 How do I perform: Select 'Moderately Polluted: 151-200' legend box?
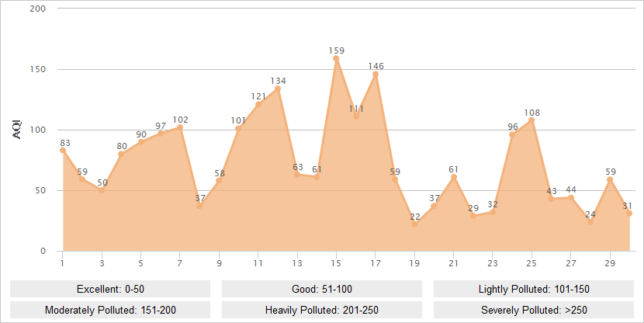[110, 310]
